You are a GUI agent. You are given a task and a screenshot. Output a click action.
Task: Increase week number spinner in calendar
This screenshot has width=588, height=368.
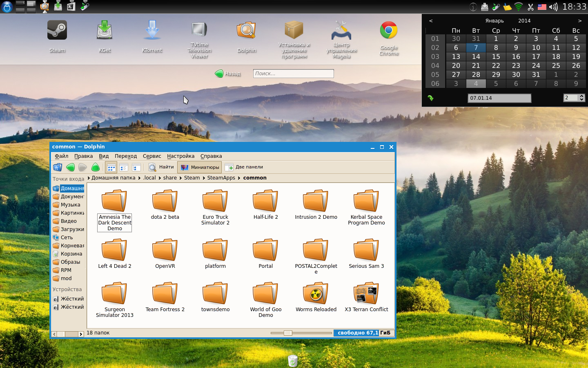point(582,96)
